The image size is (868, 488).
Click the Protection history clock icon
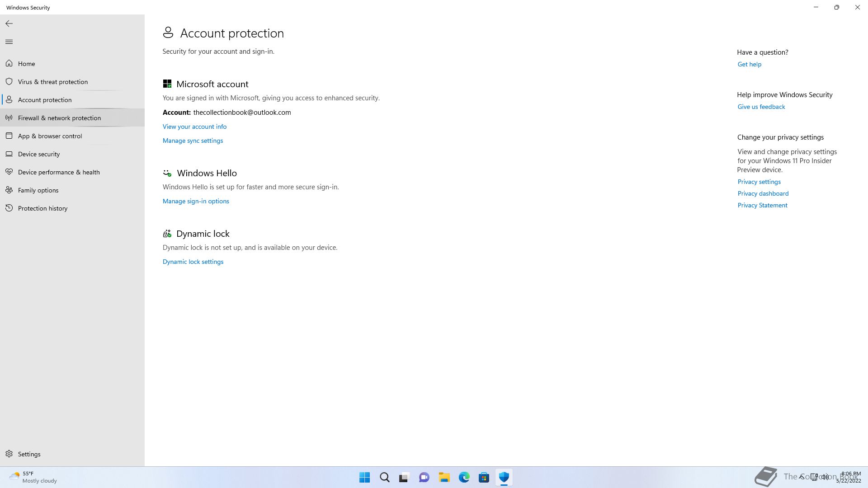pos(9,208)
